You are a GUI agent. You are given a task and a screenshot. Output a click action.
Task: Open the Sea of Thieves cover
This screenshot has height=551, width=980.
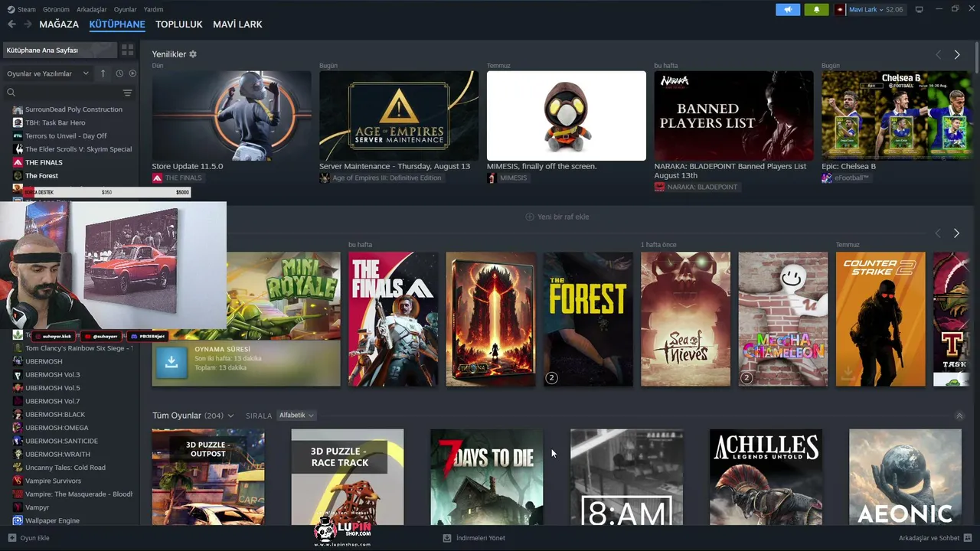coord(685,319)
